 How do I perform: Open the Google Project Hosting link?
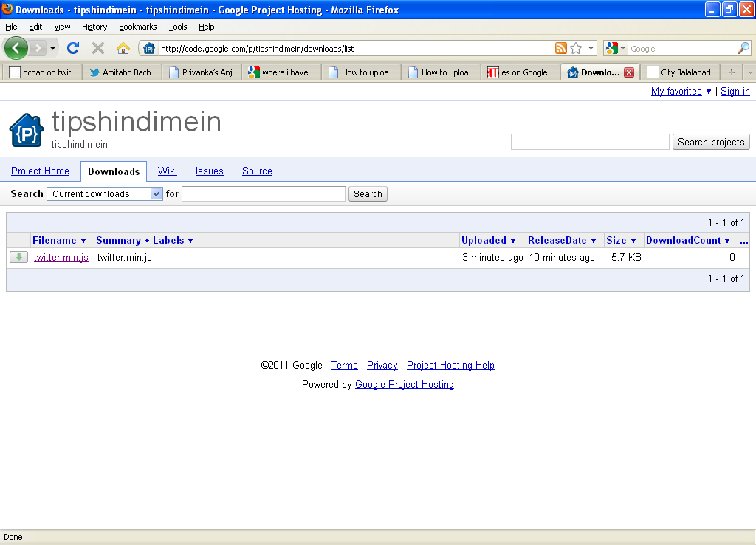pyautogui.click(x=404, y=385)
